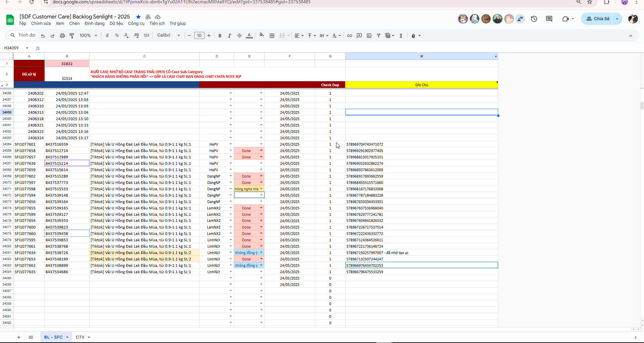Open version history clock icon
Screen dimensions: 644x343
click(x=534, y=19)
